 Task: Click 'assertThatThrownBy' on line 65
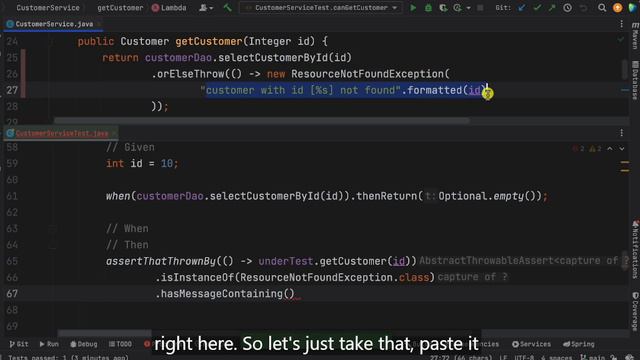click(160, 261)
